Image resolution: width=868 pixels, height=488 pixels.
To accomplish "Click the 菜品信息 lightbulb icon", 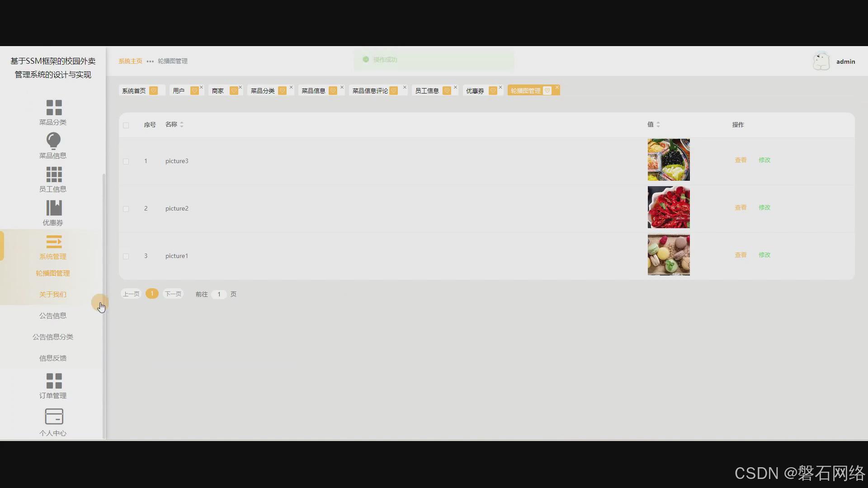I will (x=53, y=141).
